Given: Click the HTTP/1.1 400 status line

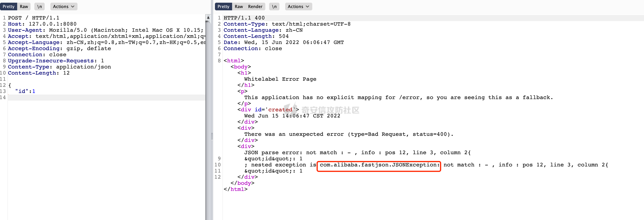Looking at the screenshot, I should [x=244, y=18].
